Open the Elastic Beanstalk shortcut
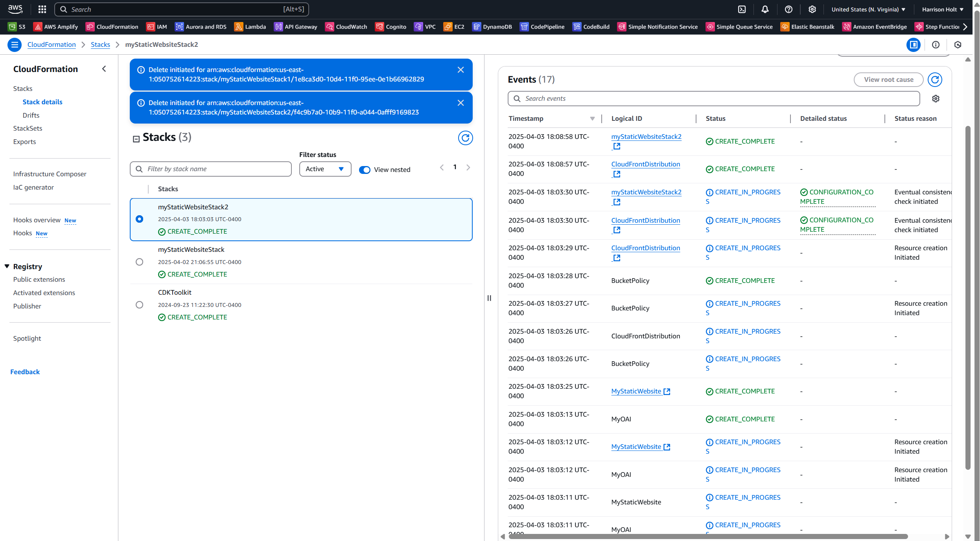980x541 pixels. coord(808,27)
